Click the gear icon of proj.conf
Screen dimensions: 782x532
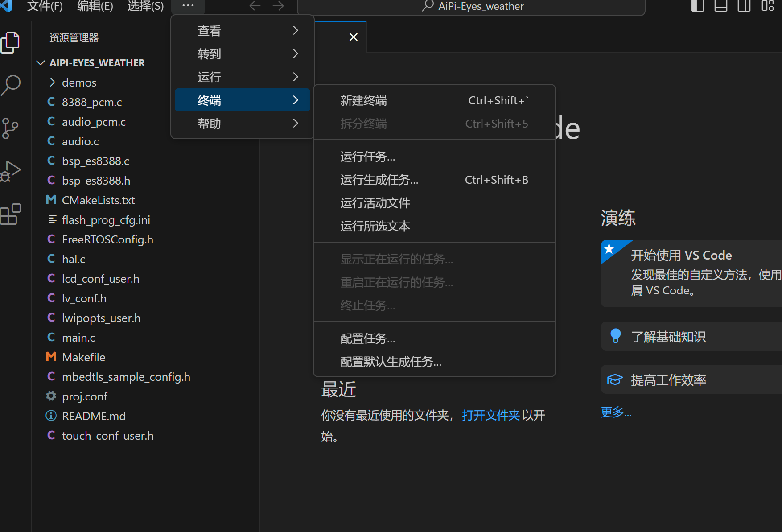(51, 396)
